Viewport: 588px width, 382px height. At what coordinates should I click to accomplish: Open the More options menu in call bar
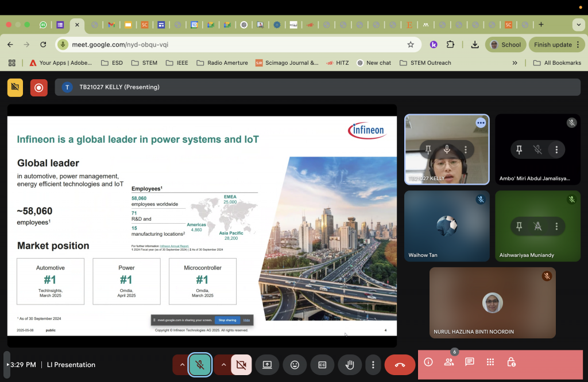coord(373,364)
